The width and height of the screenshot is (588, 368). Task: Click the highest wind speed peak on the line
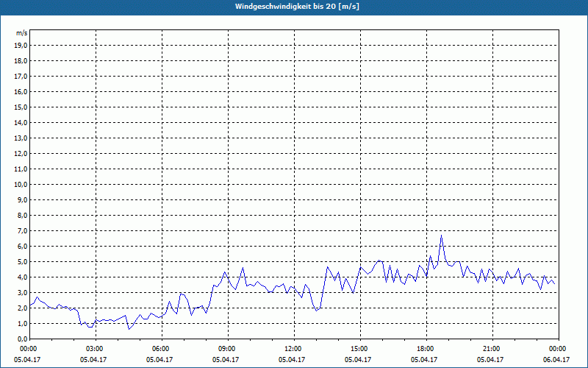coord(442,236)
